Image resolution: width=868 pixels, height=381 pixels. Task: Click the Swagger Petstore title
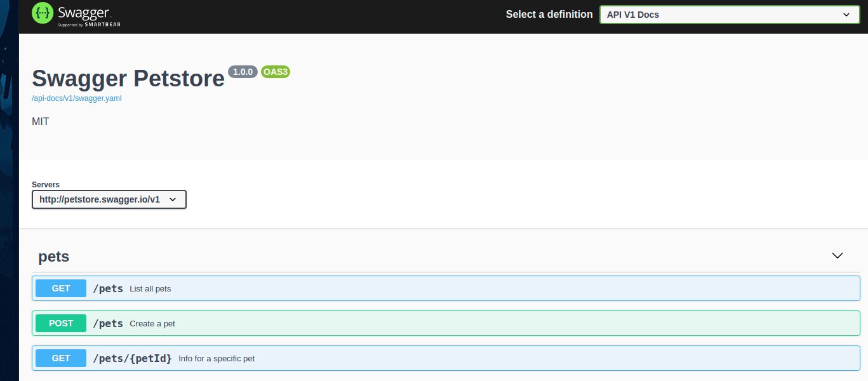[x=128, y=79]
